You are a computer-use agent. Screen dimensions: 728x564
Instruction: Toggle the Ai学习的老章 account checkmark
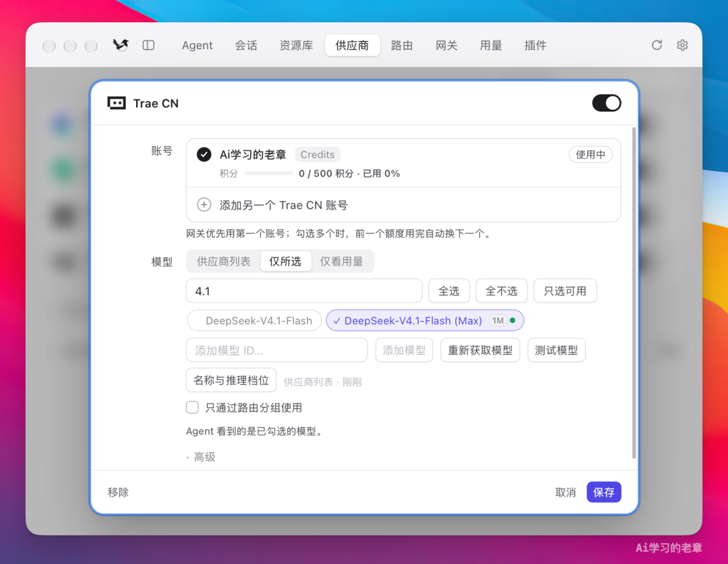point(204,154)
